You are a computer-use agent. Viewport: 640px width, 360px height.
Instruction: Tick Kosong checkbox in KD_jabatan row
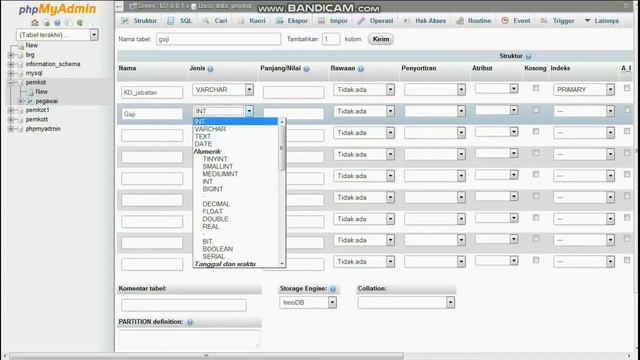point(536,88)
